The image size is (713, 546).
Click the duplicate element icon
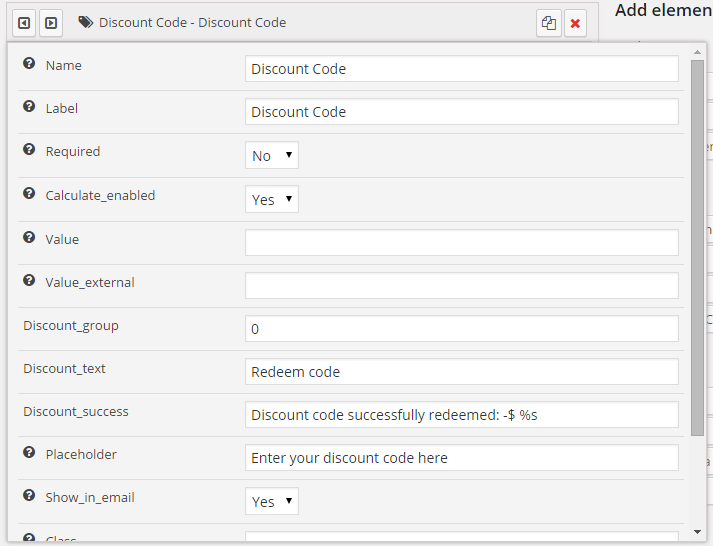(x=548, y=23)
